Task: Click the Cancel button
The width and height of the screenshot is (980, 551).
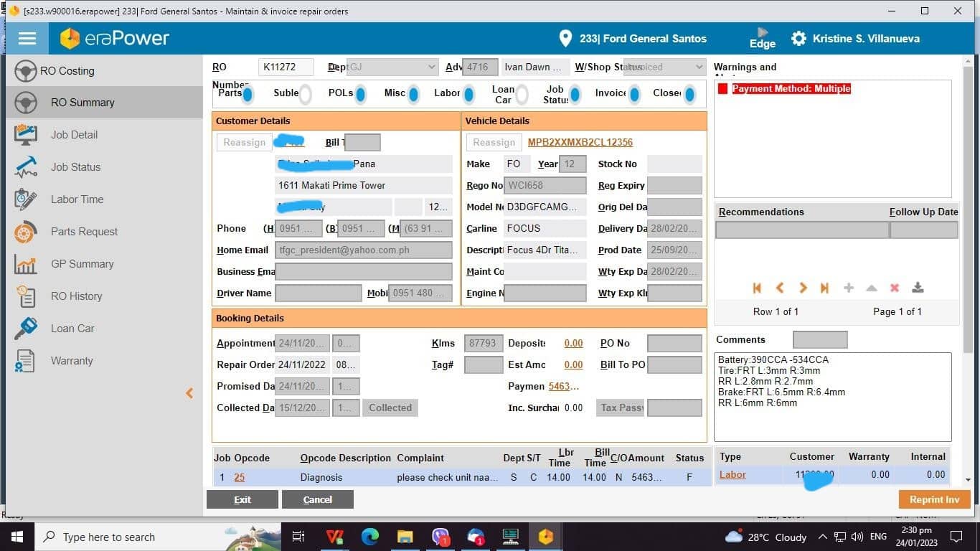Action: pyautogui.click(x=318, y=499)
